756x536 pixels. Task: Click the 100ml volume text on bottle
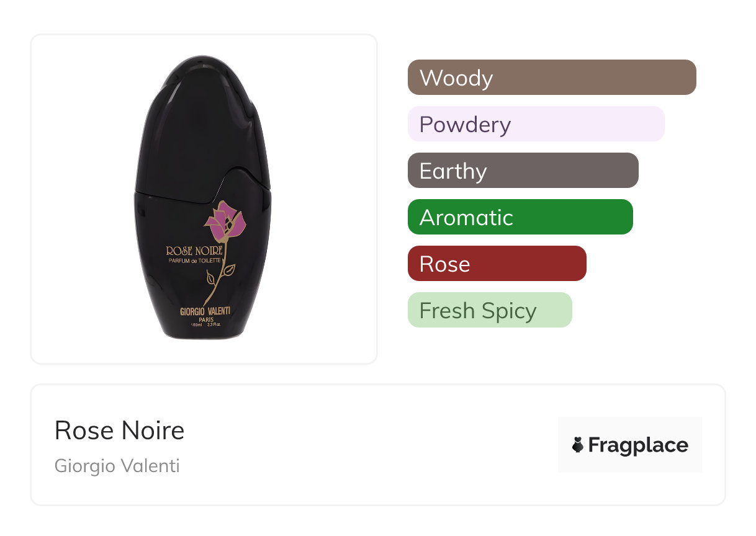197,325
